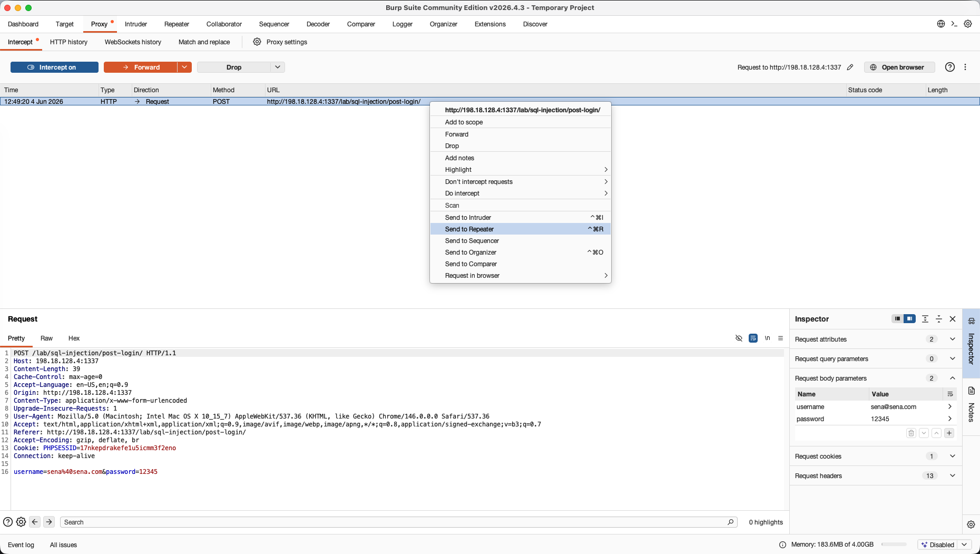Toggle Intercept on button
Viewport: 980px width, 554px height.
[x=54, y=67]
